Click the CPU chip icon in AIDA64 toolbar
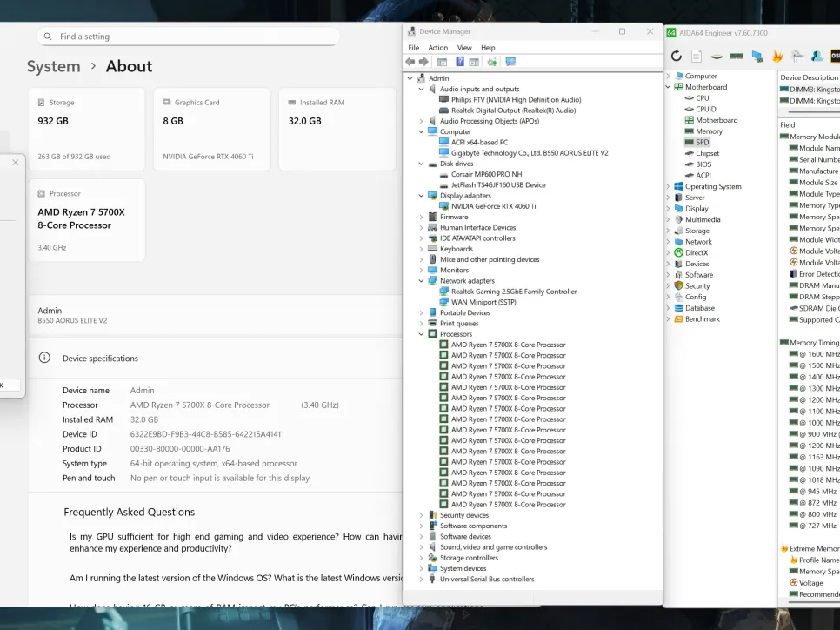 [717, 56]
